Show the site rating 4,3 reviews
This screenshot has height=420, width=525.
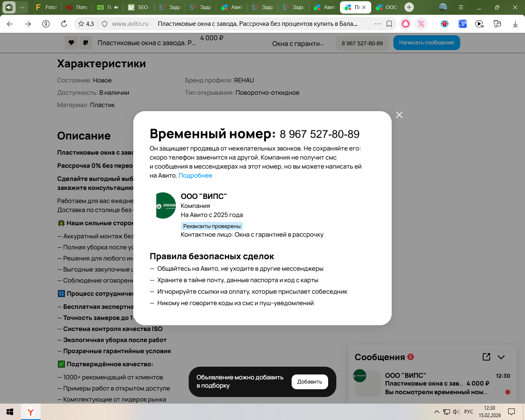86,24
